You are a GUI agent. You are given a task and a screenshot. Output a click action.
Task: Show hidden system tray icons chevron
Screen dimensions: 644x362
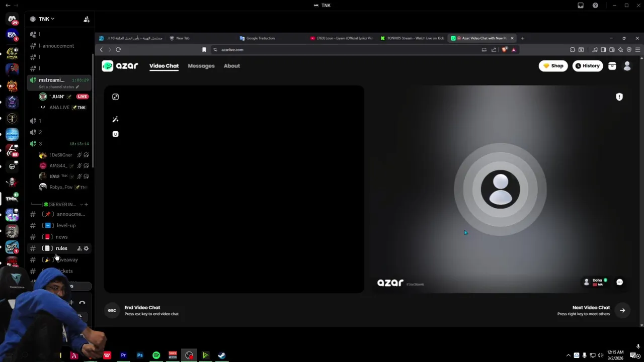[569, 355]
